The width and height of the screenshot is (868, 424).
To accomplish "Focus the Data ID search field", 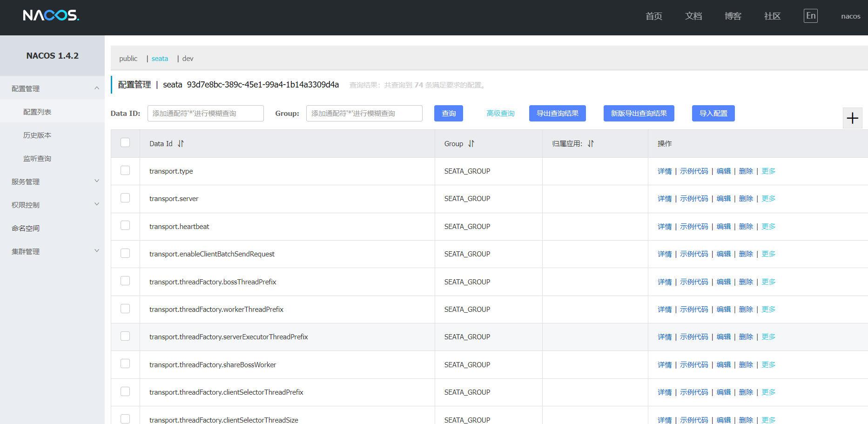I will click(206, 114).
